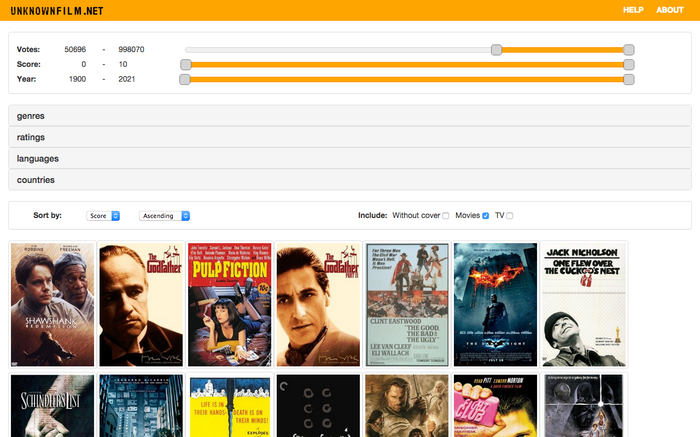Open the Star Wars poster
This screenshot has height=437, width=700.
click(584, 406)
